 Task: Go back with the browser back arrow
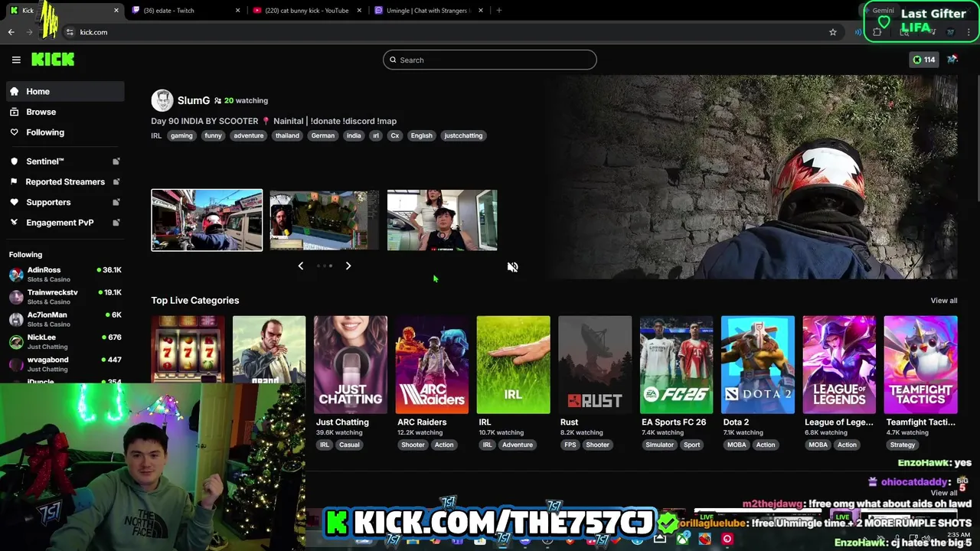11,32
